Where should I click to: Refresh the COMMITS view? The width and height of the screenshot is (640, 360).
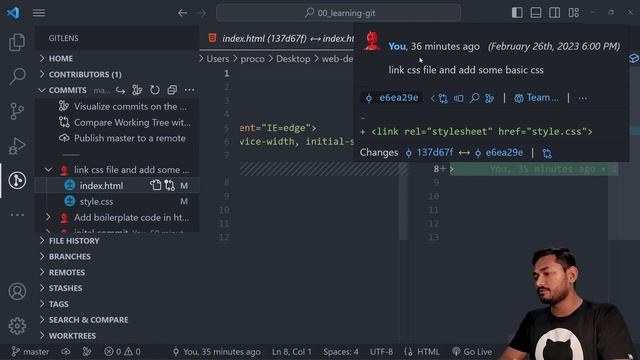point(155,90)
